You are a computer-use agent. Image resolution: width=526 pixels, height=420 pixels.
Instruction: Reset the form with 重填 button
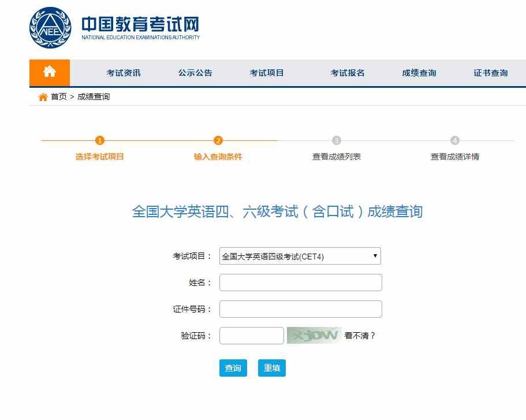[x=272, y=368]
